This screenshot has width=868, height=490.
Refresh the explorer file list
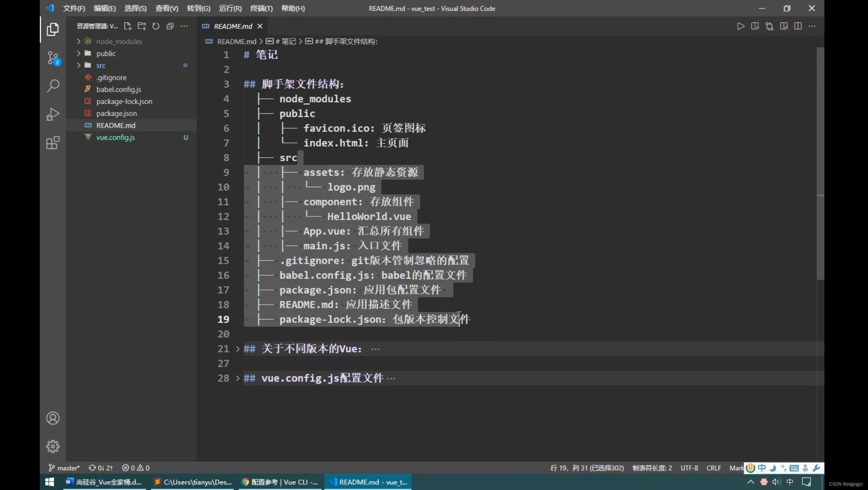(x=156, y=26)
